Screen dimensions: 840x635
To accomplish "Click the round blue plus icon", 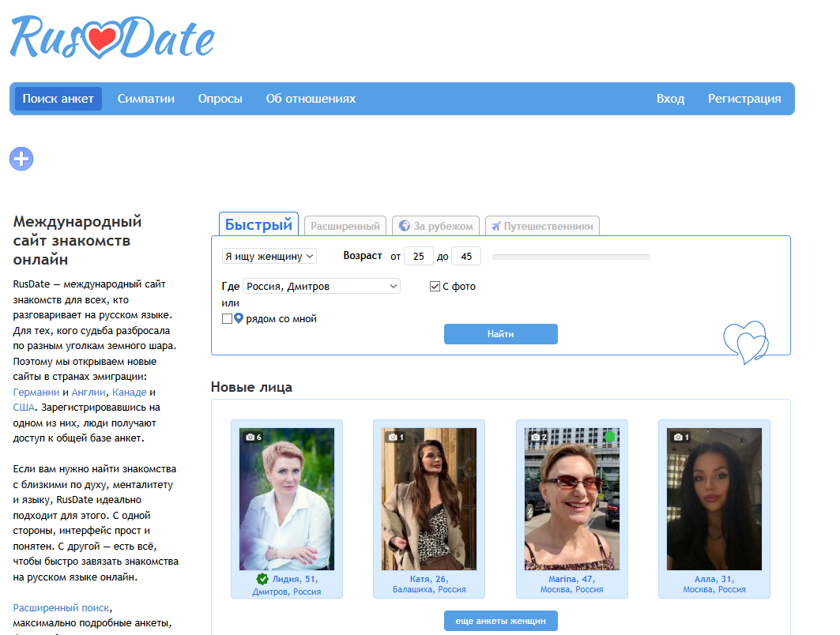I will pos(21,159).
